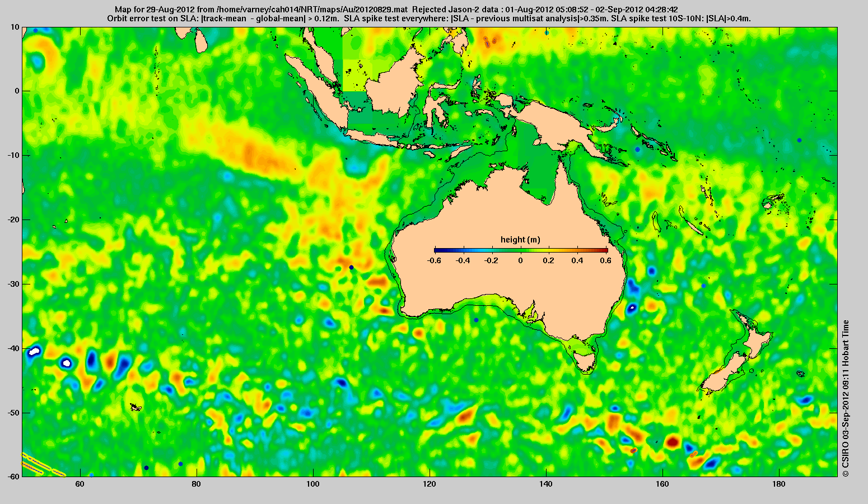Click the longitude axis label 120

[429, 484]
